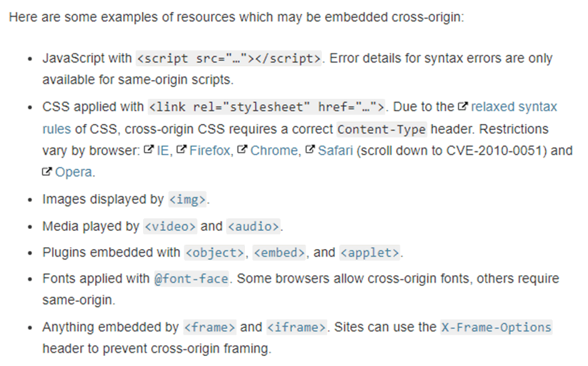
Task: Click the external-link icon before Chrome
Action: (242, 150)
